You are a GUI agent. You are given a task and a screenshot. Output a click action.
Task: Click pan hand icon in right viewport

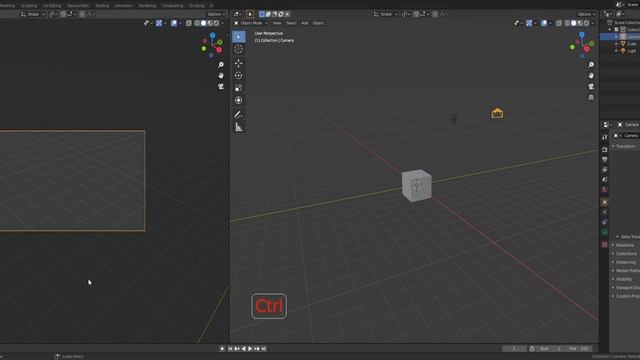[x=591, y=76]
